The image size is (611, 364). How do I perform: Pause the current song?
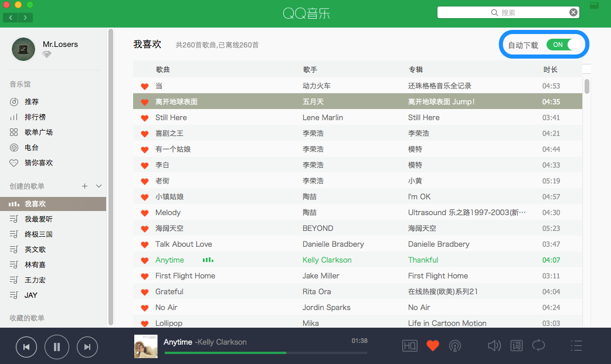(x=57, y=347)
